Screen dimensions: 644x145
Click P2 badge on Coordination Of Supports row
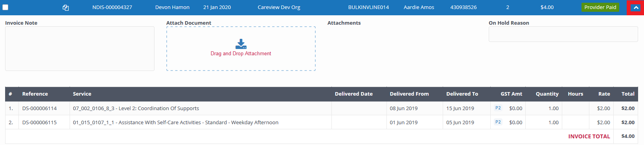coord(498,108)
